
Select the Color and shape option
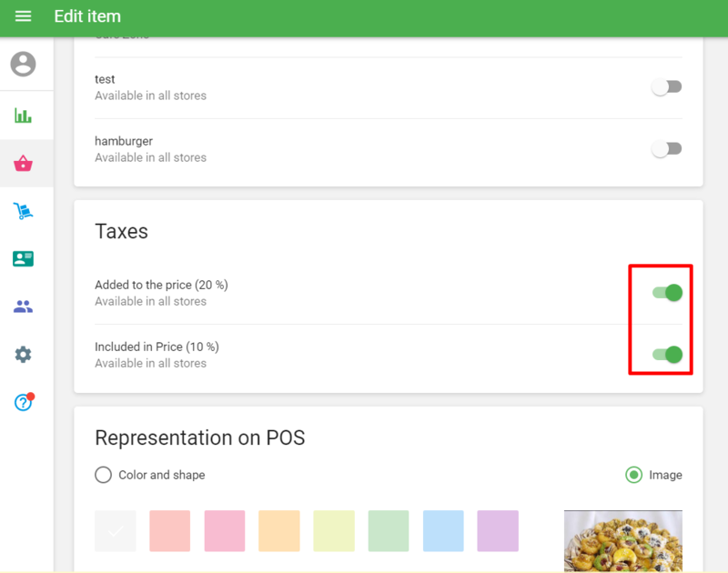pos(104,475)
